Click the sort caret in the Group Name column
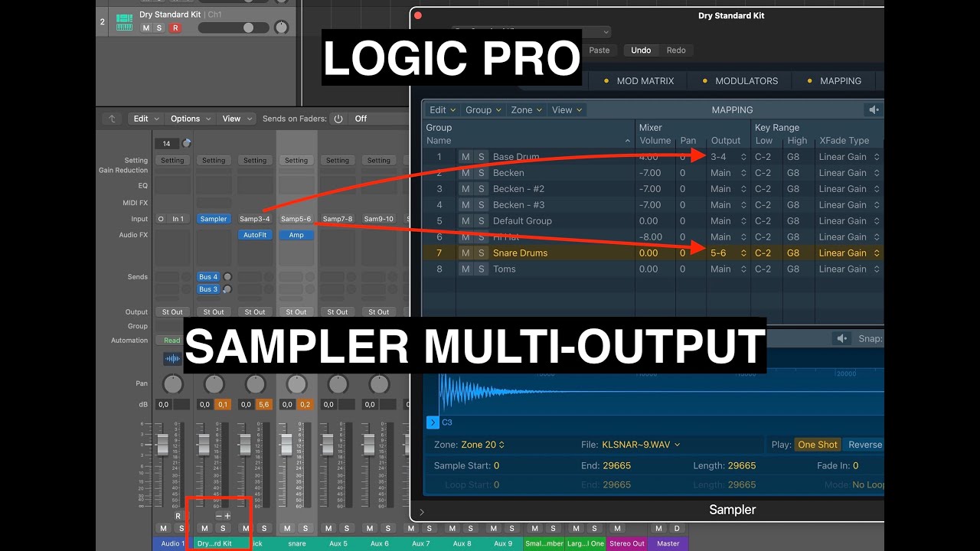The width and height of the screenshot is (980, 551). pyautogui.click(x=628, y=141)
